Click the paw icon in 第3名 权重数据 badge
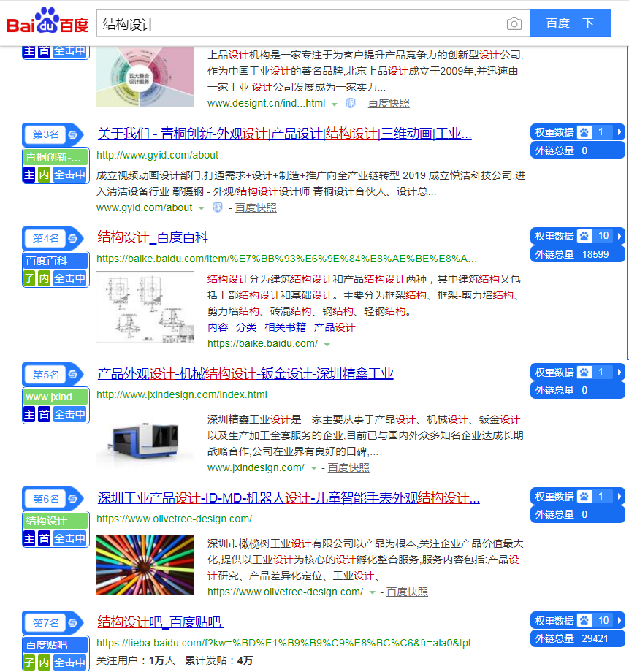This screenshot has width=629, height=672. click(x=584, y=132)
